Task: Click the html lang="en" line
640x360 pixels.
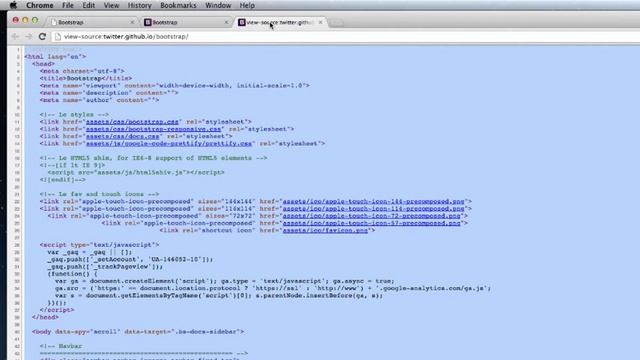Action: [55, 57]
